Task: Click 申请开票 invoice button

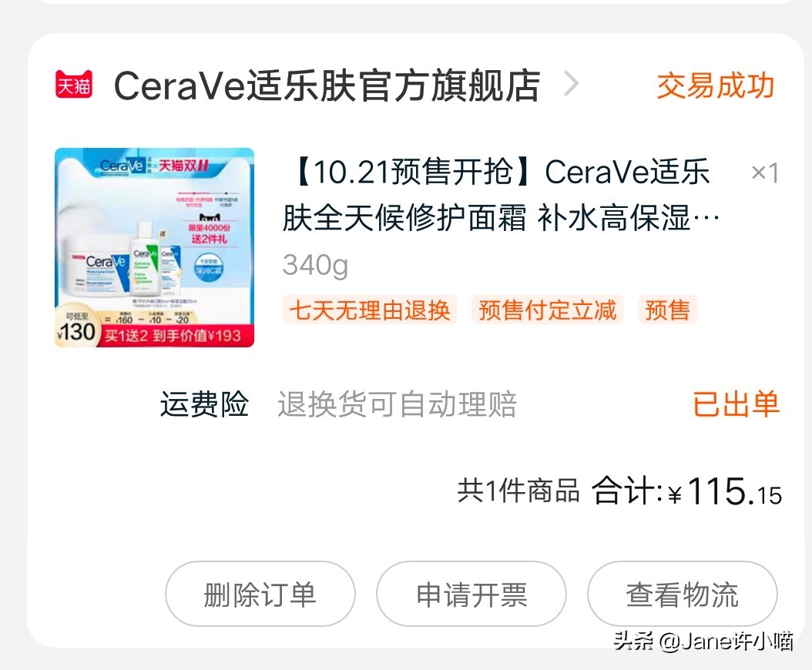Action: 471,594
